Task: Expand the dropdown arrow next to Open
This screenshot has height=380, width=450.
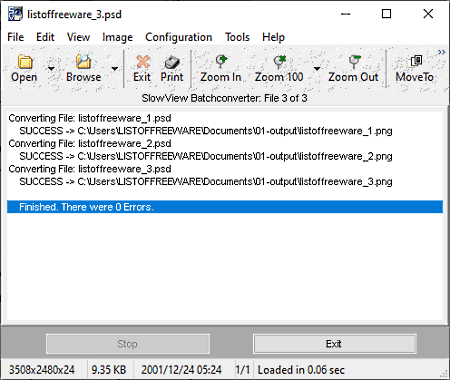Action: click(x=51, y=69)
